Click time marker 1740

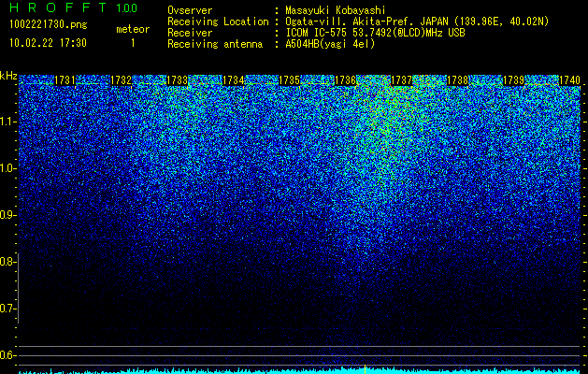point(569,80)
